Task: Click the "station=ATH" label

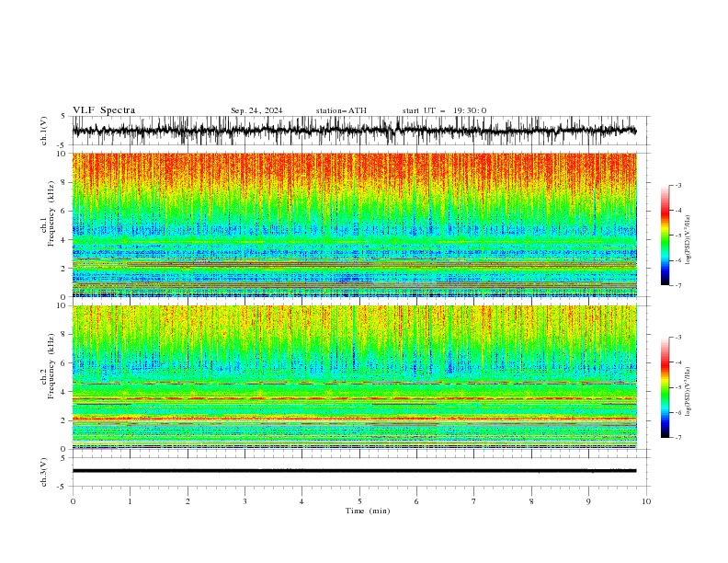Action: 341,110
